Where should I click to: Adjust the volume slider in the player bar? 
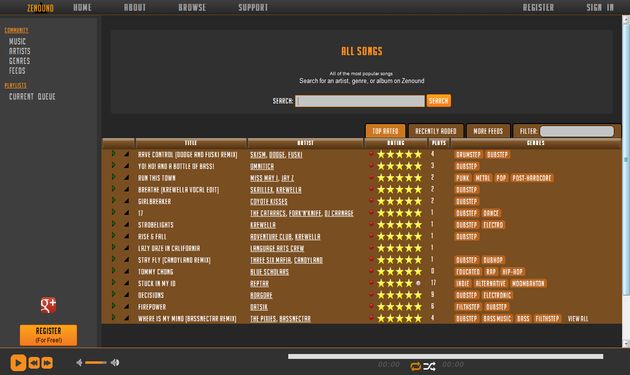tap(96, 363)
